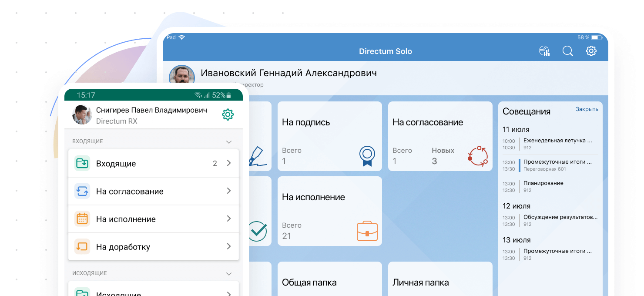This screenshot has height=296, width=644.
Task: Open the phone app settings gear icon
Action: pyautogui.click(x=228, y=115)
